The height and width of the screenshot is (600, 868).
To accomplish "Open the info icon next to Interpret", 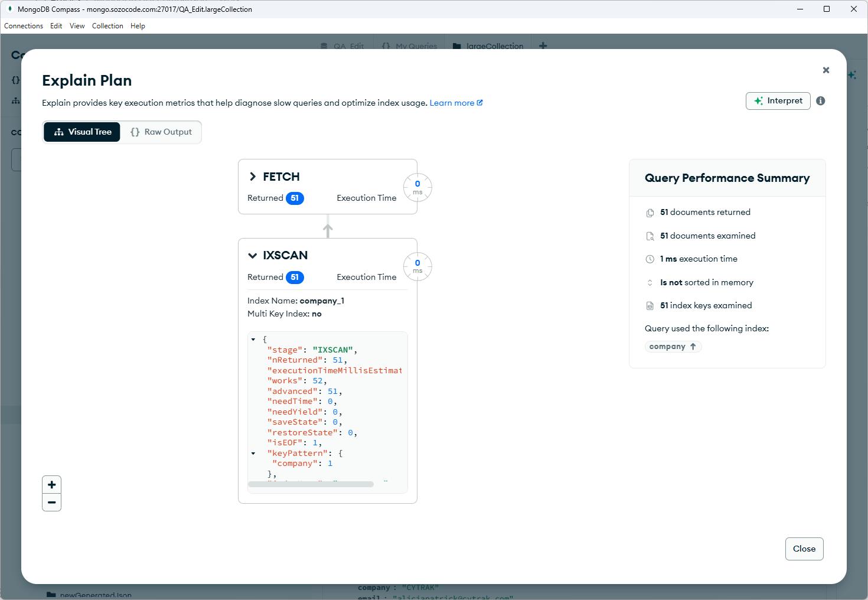I will click(821, 101).
